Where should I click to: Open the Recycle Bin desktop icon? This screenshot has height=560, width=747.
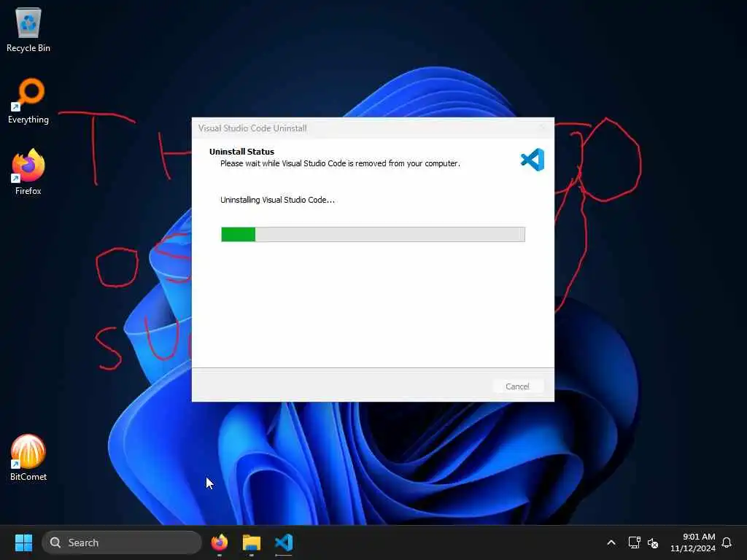[x=28, y=30]
